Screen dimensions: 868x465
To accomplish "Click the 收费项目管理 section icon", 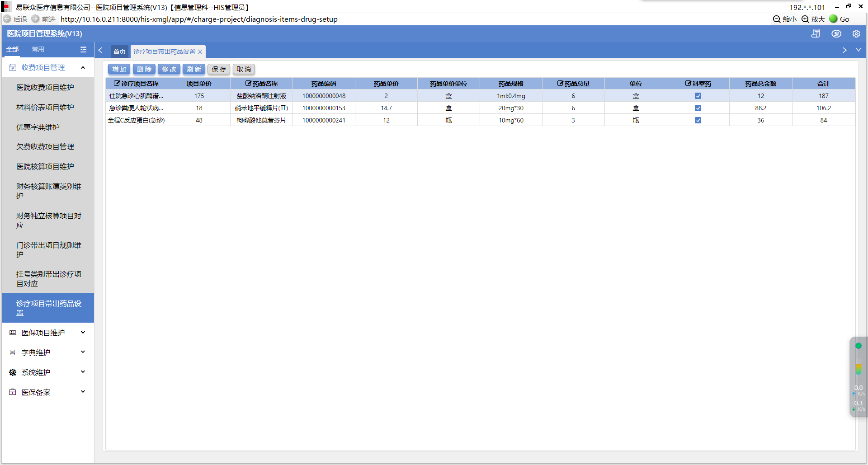I will point(13,68).
